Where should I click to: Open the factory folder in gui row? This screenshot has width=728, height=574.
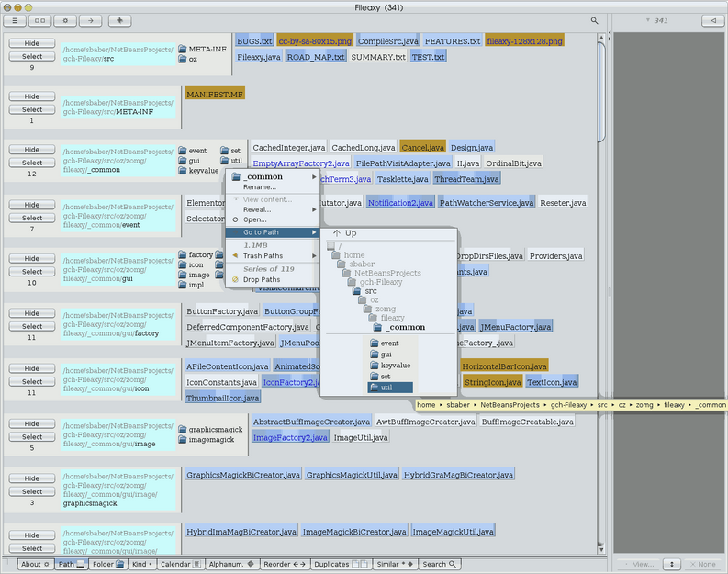point(196,254)
